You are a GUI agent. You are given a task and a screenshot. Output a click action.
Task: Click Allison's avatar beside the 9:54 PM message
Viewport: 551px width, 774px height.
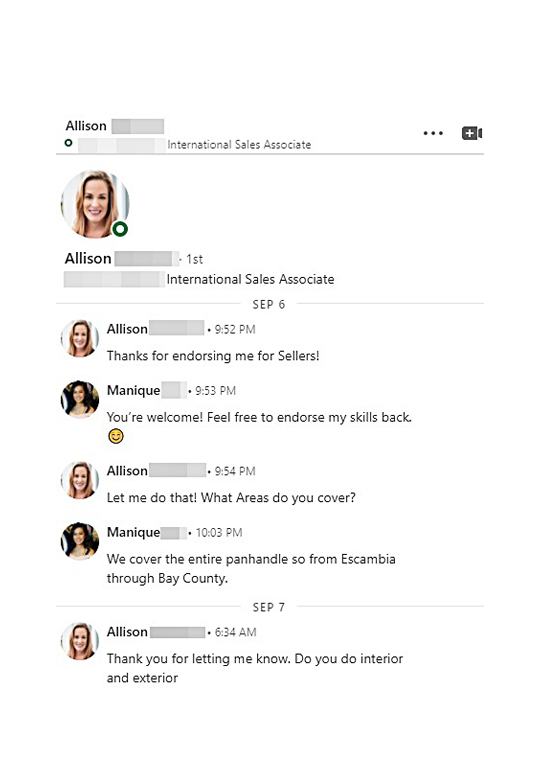pyautogui.click(x=79, y=480)
